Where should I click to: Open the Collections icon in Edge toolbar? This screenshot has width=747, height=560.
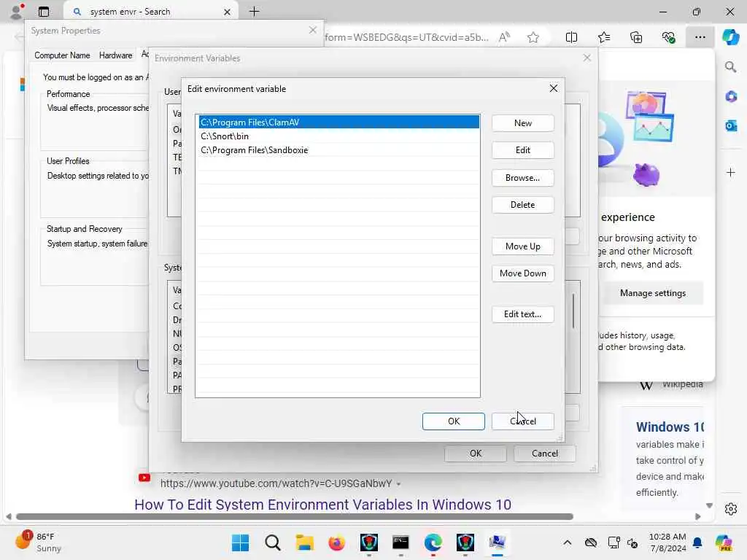636,37
